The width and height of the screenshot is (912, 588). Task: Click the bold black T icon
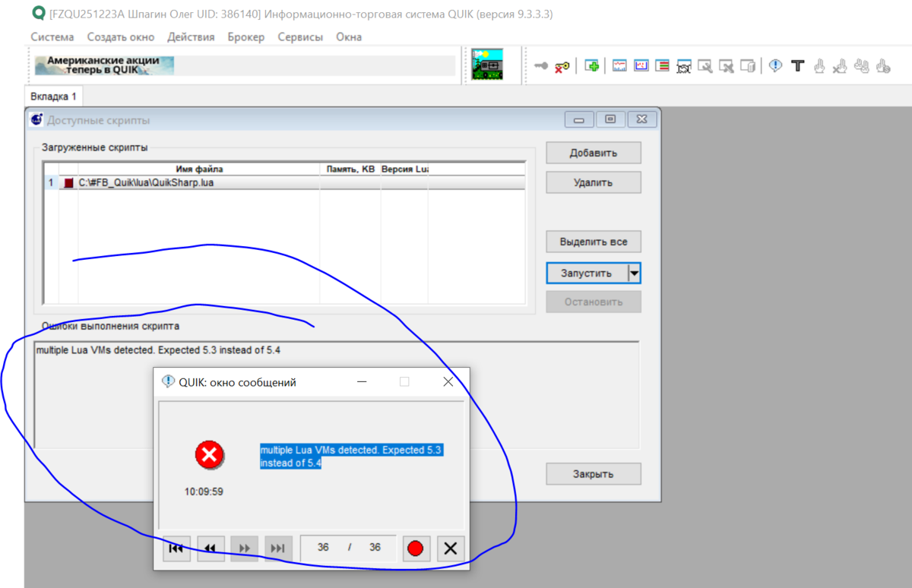tap(797, 66)
